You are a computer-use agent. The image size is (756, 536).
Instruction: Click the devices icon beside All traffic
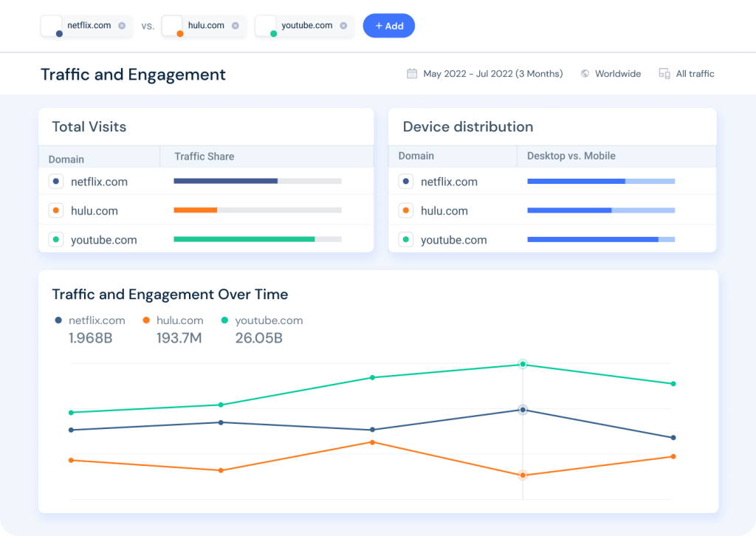(x=664, y=74)
